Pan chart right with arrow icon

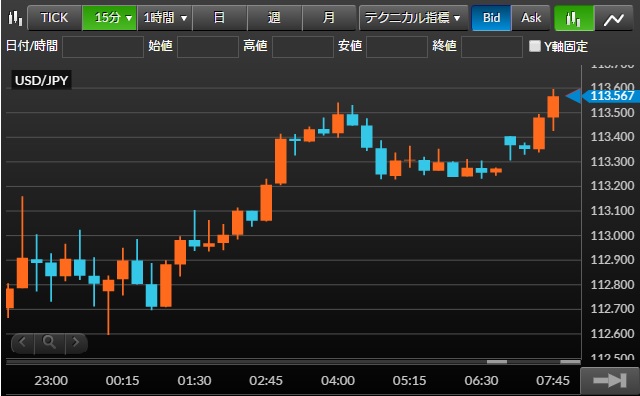point(76,342)
